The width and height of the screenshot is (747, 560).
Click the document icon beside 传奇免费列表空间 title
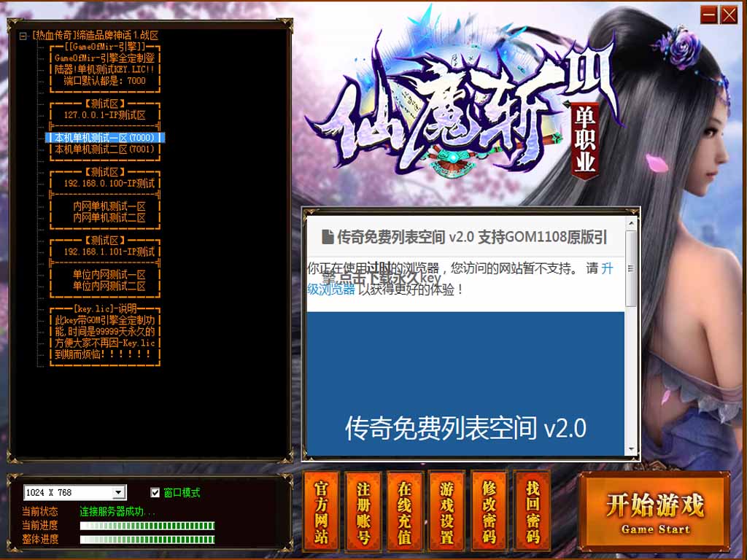(x=328, y=237)
